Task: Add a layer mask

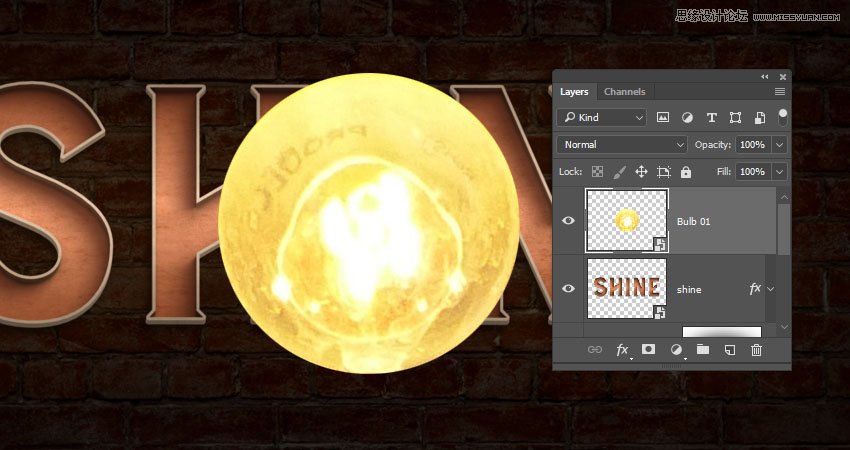Action: point(648,350)
